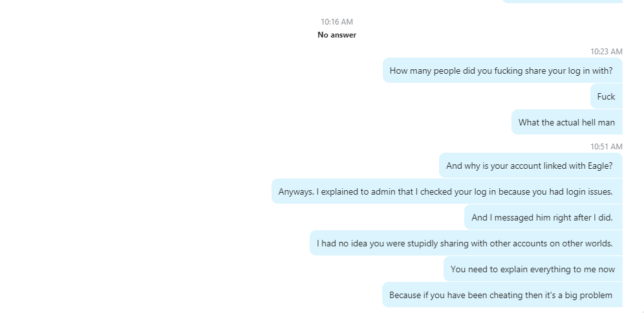Select 'And I messaged him right after I did.'
The width and height of the screenshot is (644, 313).
pyautogui.click(x=543, y=217)
